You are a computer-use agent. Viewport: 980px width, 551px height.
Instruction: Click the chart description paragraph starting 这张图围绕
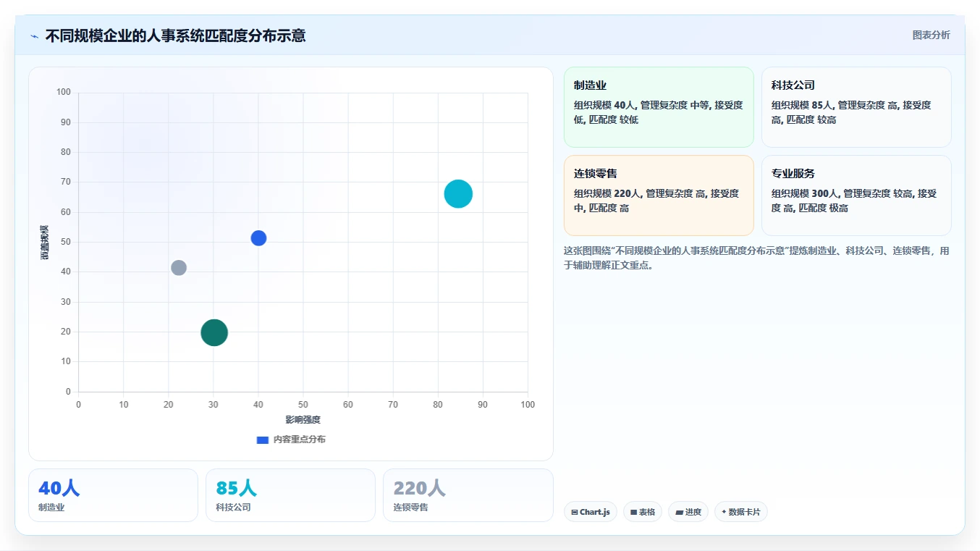[x=756, y=258]
